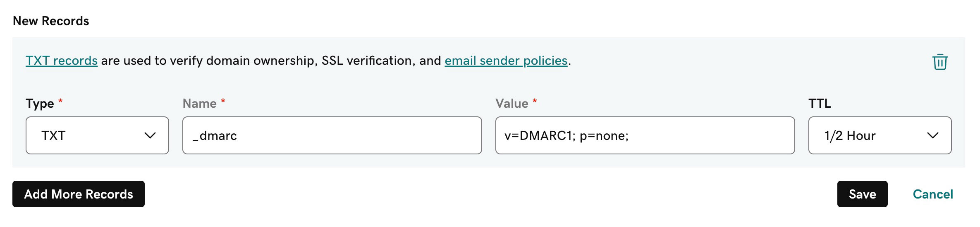
Task: Click the chevron arrow in the TTL dropdown
Action: [x=932, y=135]
